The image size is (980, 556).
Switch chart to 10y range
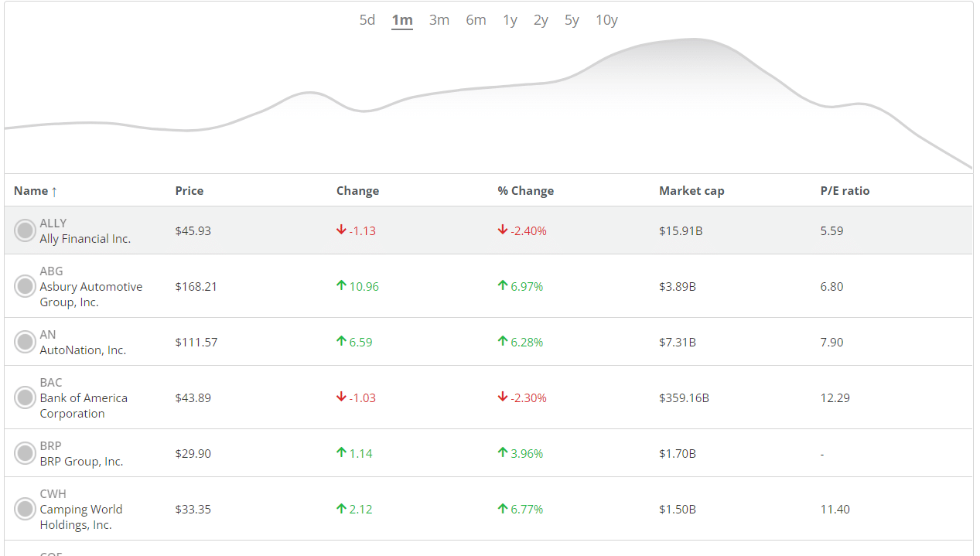pyautogui.click(x=606, y=20)
